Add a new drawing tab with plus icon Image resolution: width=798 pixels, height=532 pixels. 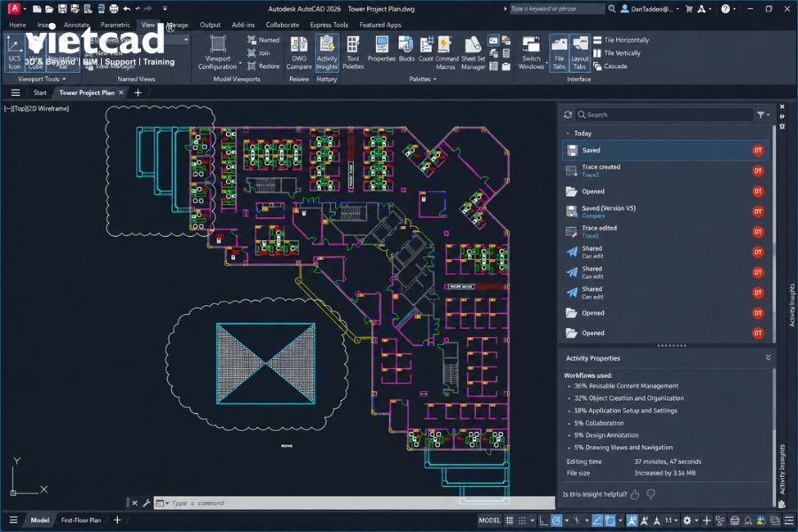(138, 92)
